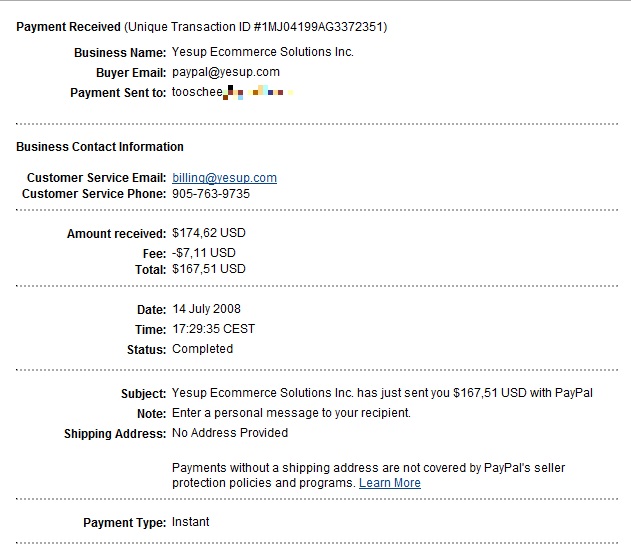Click the date 14 July 2008
Viewport: 631px width, 558px height.
[x=206, y=309]
